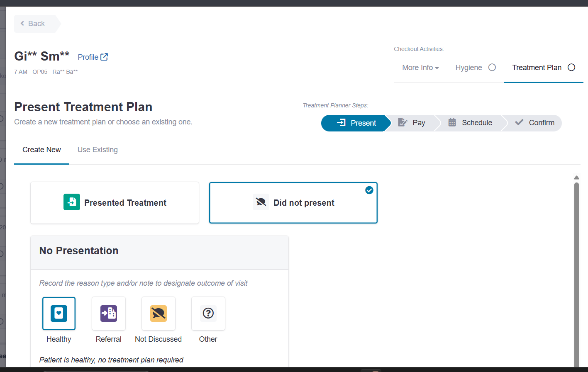
Task: Select the Other question mark icon
Action: tap(208, 314)
